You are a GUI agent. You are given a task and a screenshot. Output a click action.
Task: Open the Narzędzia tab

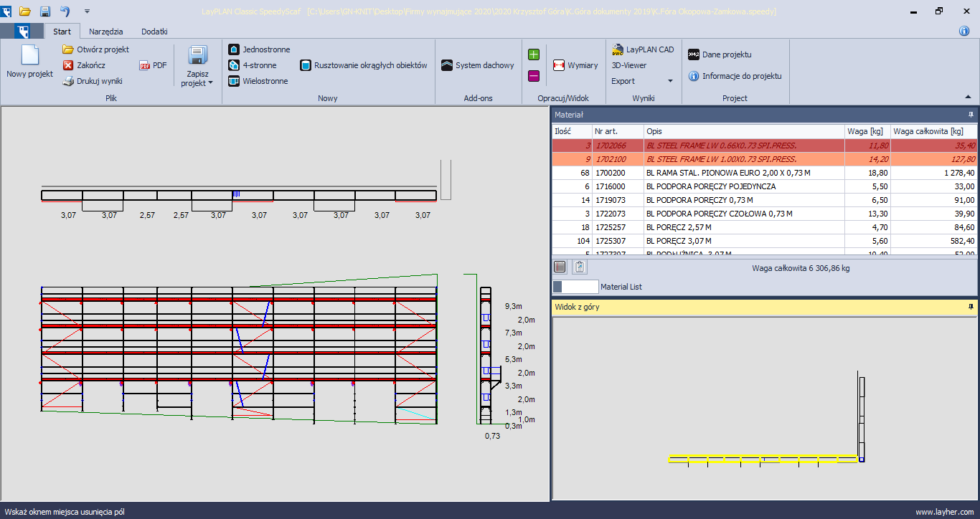[x=106, y=32]
